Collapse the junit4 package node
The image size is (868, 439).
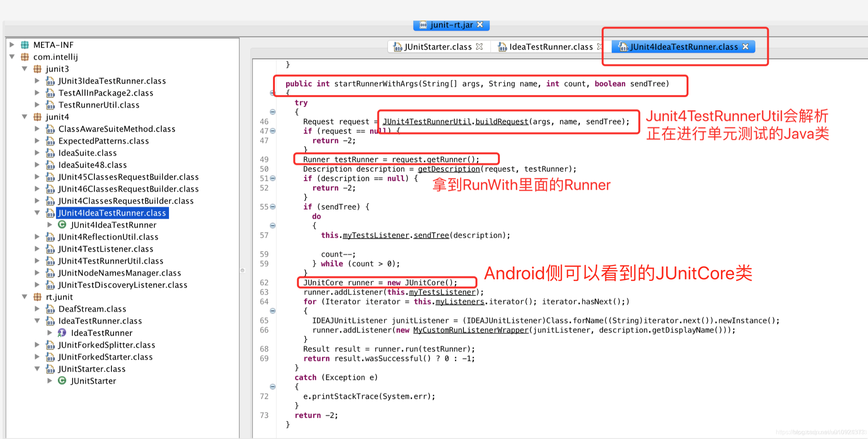click(25, 117)
